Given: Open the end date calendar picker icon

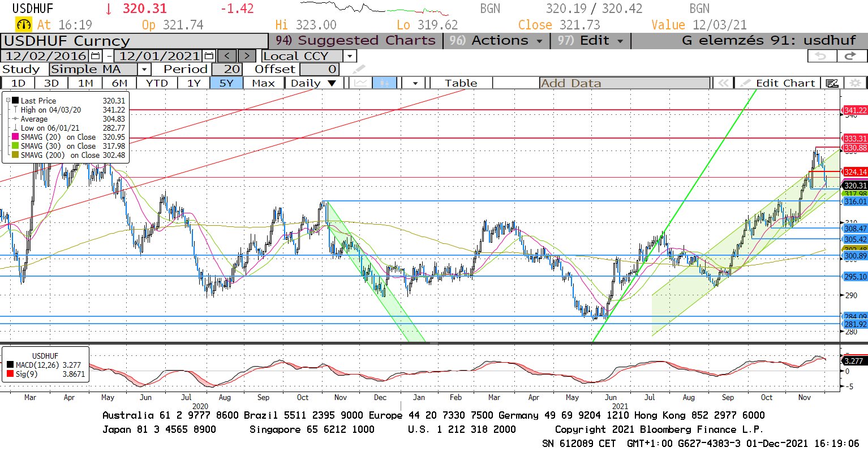Looking at the screenshot, I should point(209,56).
